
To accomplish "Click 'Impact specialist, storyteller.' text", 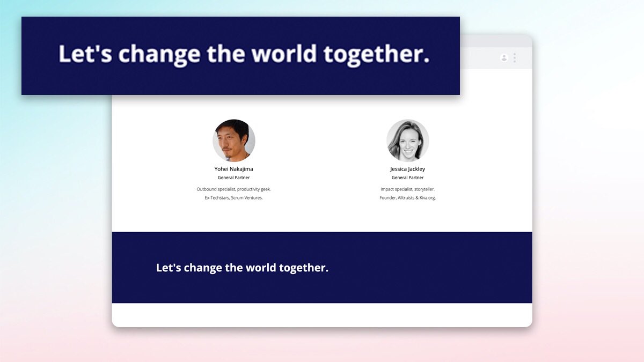I will 408,189.
